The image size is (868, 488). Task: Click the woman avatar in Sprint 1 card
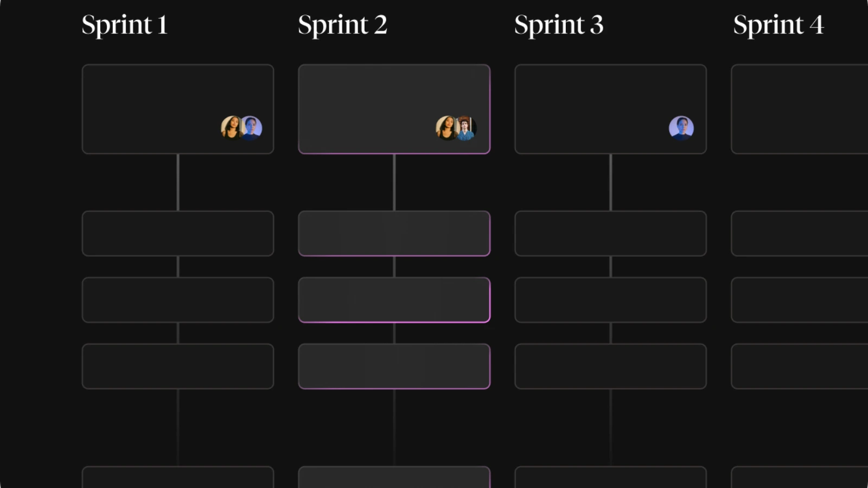click(232, 128)
